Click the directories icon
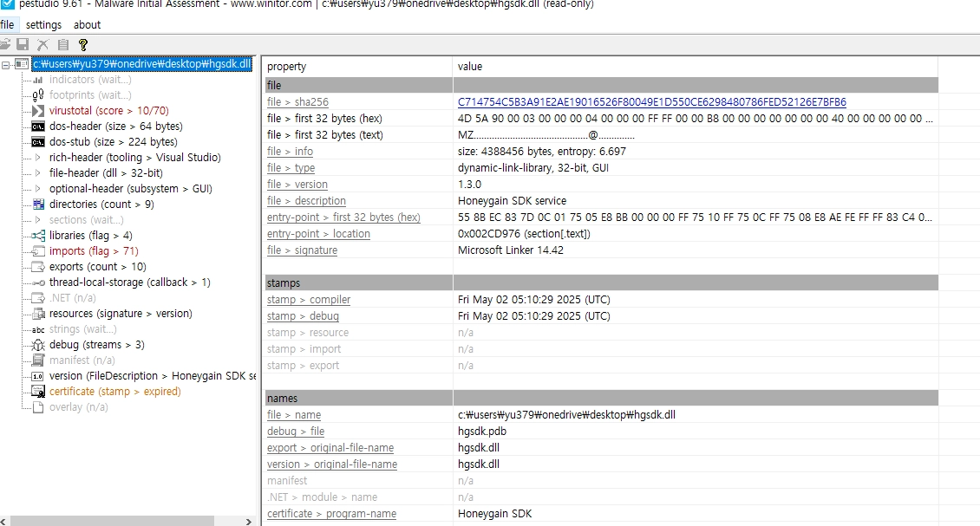 click(38, 205)
